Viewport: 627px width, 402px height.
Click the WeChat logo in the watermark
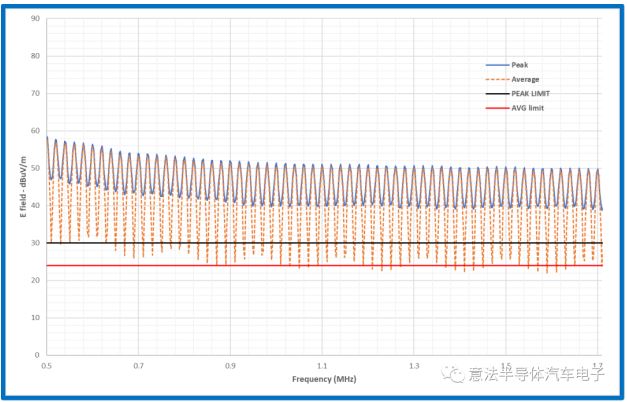click(x=456, y=375)
